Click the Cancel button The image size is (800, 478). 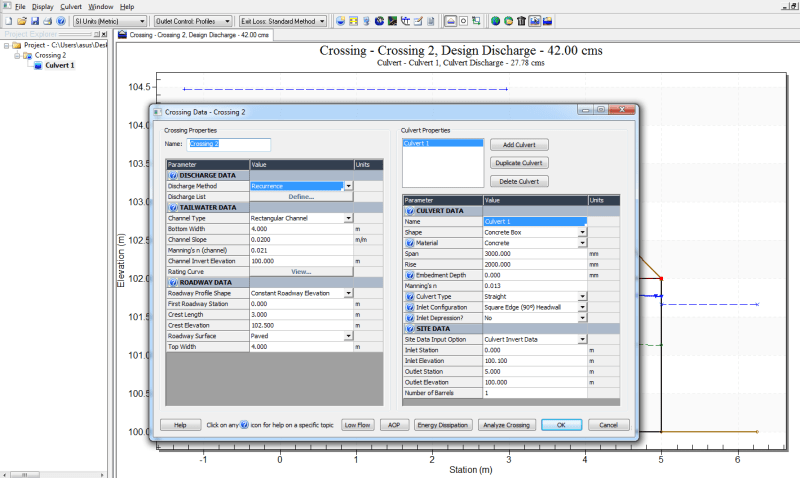(609, 425)
